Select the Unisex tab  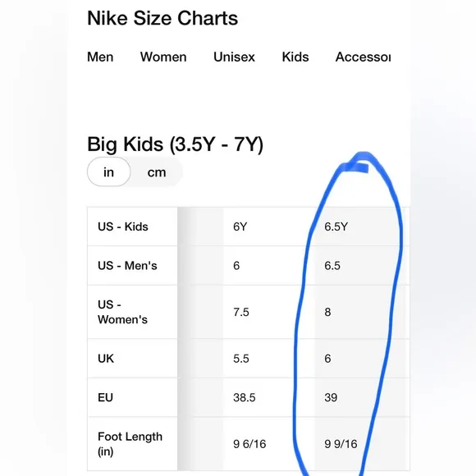coord(234,57)
